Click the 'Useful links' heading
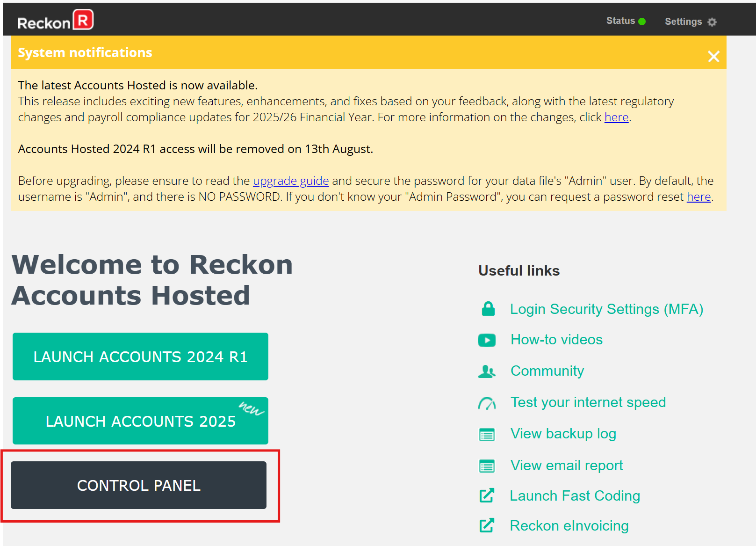 [x=519, y=270]
